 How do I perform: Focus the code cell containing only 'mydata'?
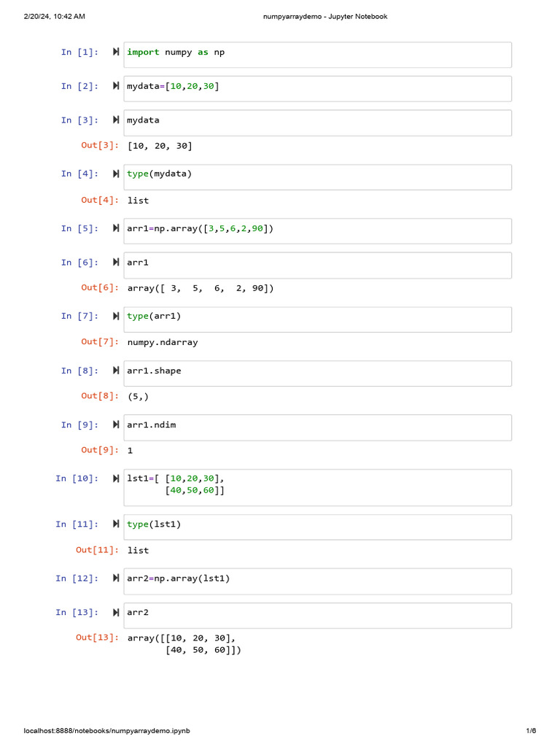[x=318, y=123]
